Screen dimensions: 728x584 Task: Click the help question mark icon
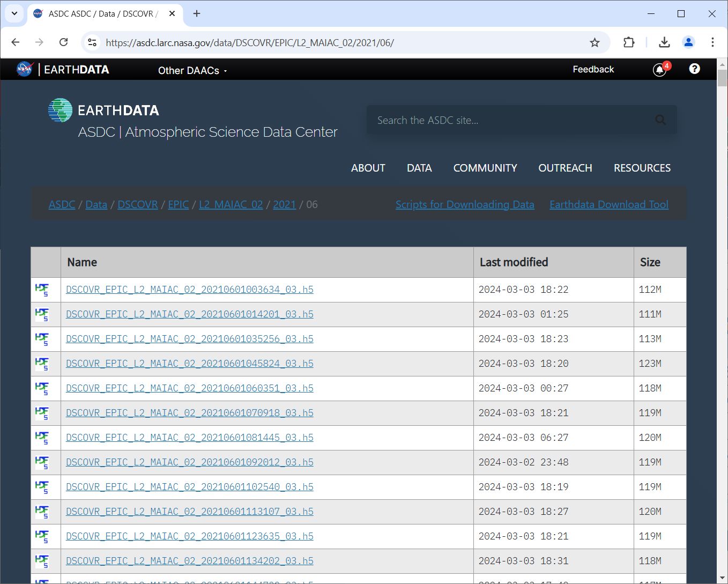694,69
